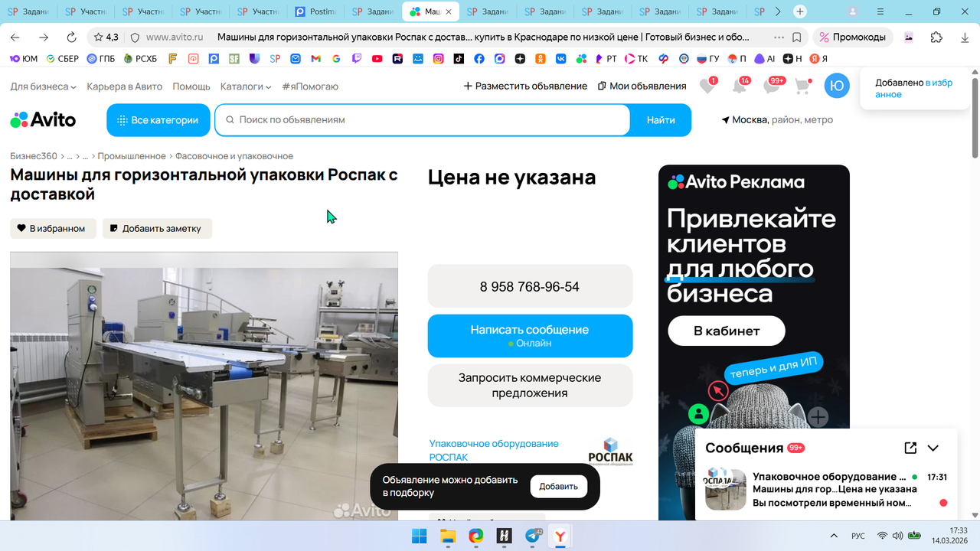The width and height of the screenshot is (980, 551).
Task: Open the ГПБ bookmark
Action: pos(101,58)
